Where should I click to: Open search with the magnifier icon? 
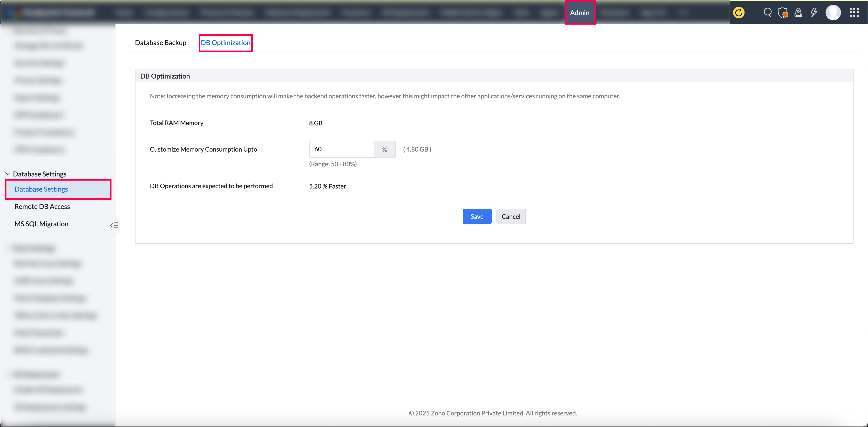tap(768, 13)
